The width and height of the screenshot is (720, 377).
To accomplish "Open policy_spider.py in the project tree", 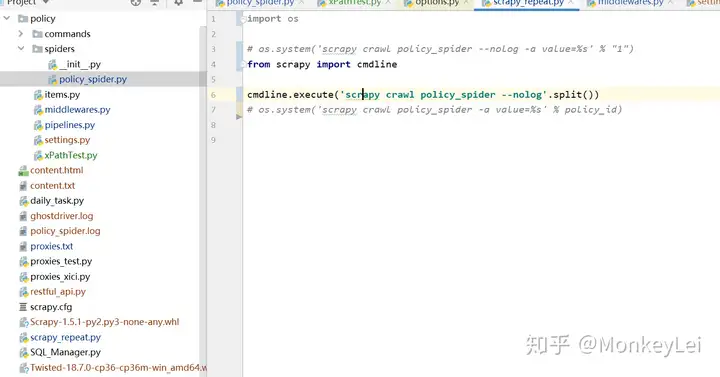I will [x=88, y=79].
